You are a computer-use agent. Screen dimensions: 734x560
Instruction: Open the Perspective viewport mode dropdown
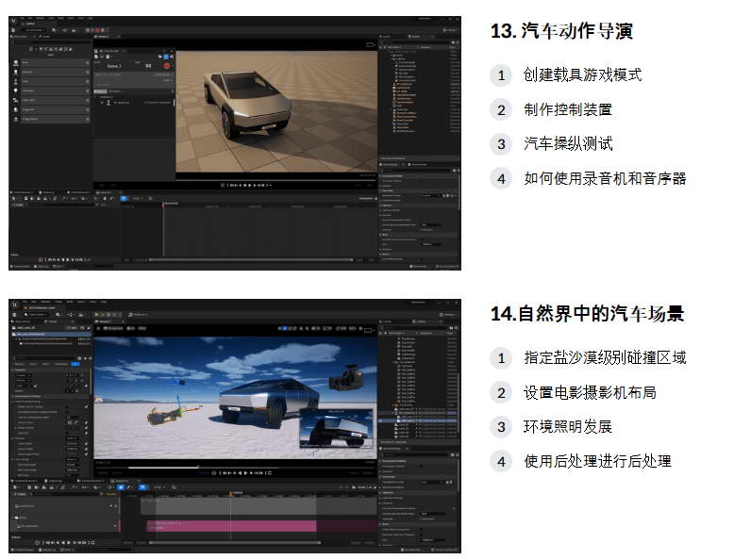coord(112,329)
